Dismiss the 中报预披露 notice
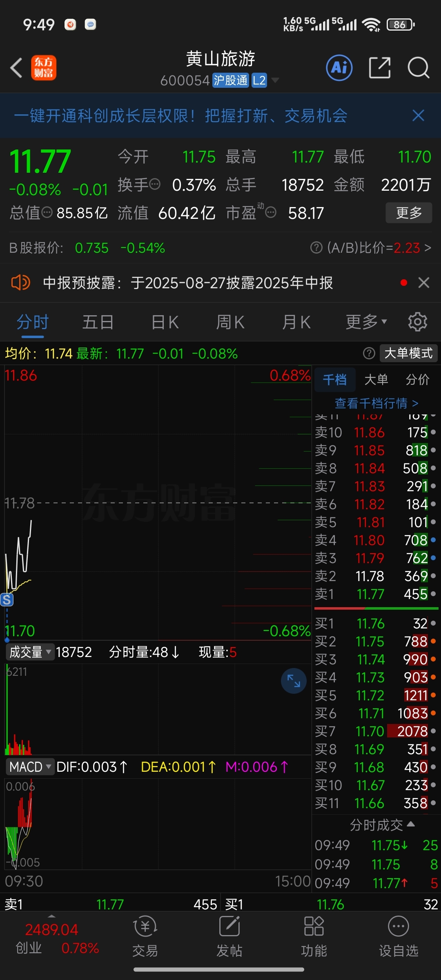The height and width of the screenshot is (980, 441). (424, 283)
